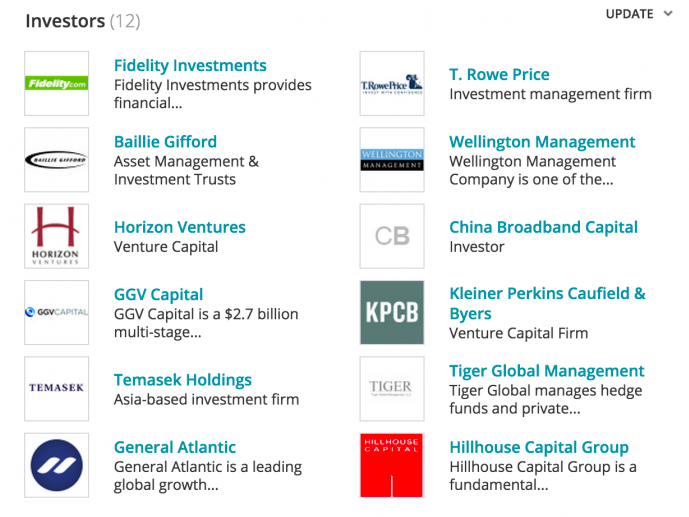This screenshot has height=517, width=689.
Task: Go to the Kleiner Perkins Caufield & Byers link
Action: (548, 303)
